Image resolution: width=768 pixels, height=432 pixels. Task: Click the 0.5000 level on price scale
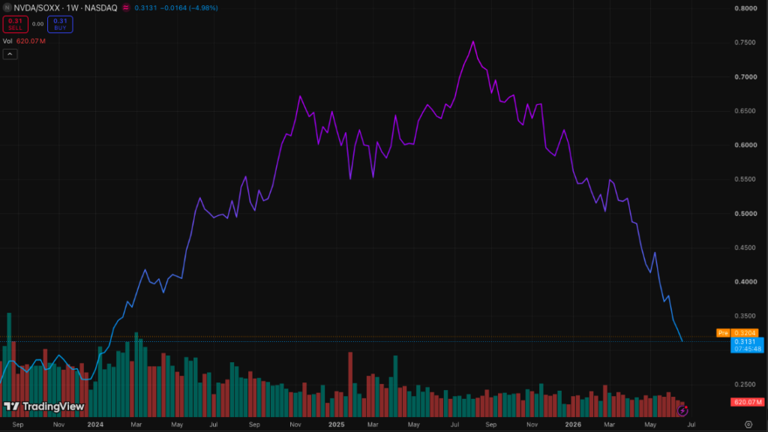click(x=745, y=214)
